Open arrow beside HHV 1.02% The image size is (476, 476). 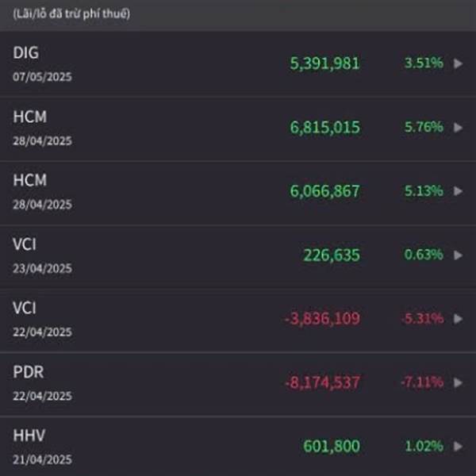click(x=458, y=446)
